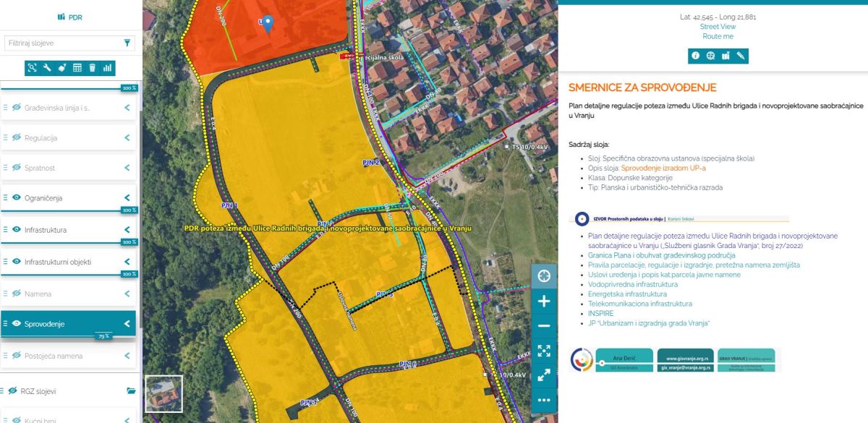Screen dimensions: 868x423
Task: Open the bar chart statistics icon
Action: tap(108, 68)
